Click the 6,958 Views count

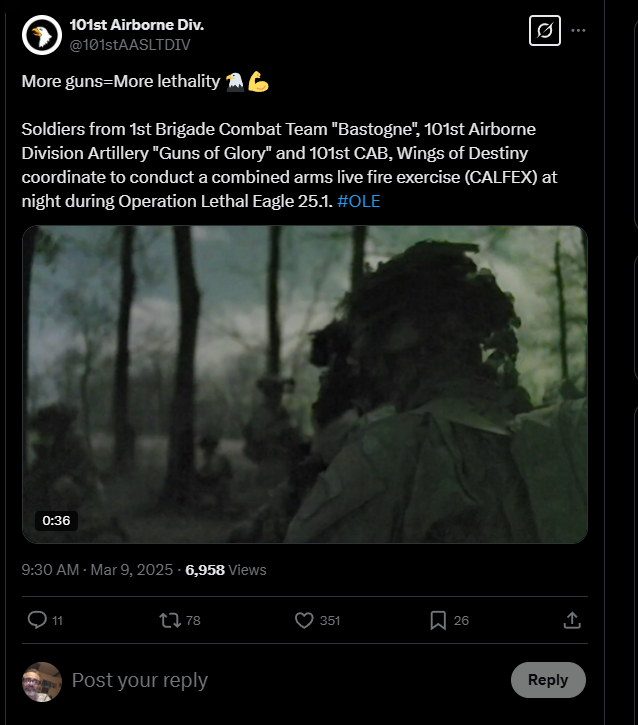(x=226, y=570)
